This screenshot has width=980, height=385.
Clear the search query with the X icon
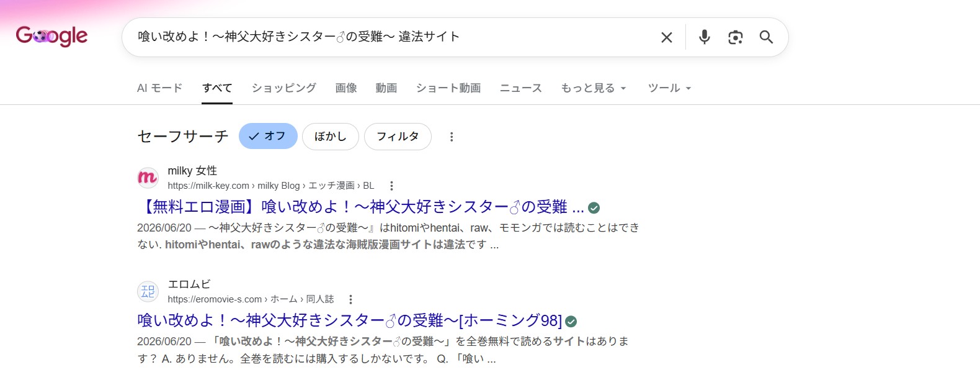(x=667, y=37)
